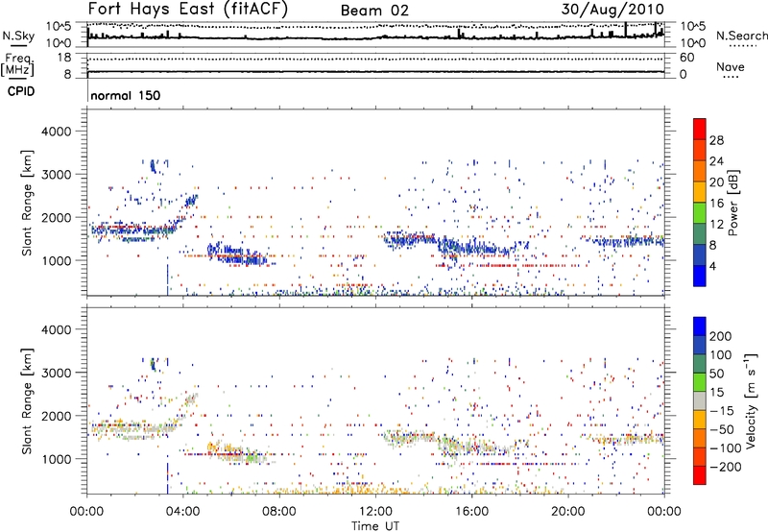Click the 'Power [dB]' colorbar title
Image resolution: width=768 pixels, height=532 pixels.
click(733, 203)
